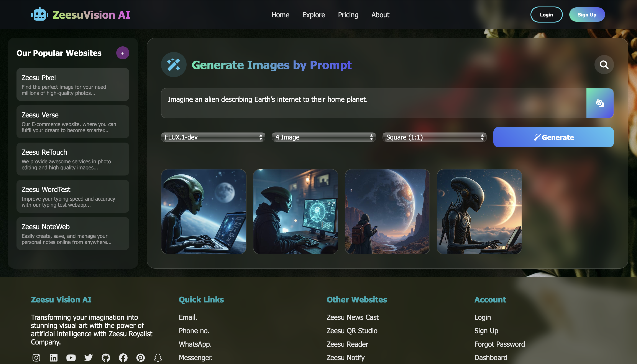Viewport: 637px width, 364px height.
Task: Open the Facebook footer icon
Action: (123, 358)
